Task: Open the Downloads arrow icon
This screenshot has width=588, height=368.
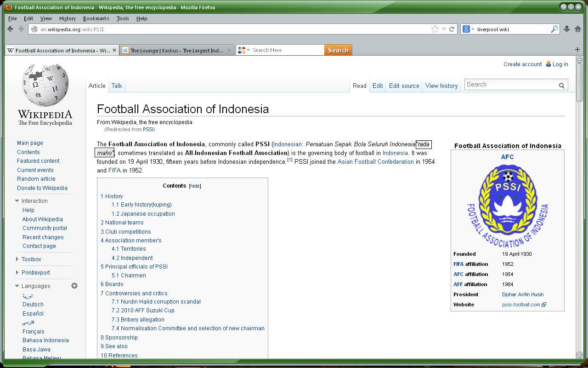Action: click(567, 29)
